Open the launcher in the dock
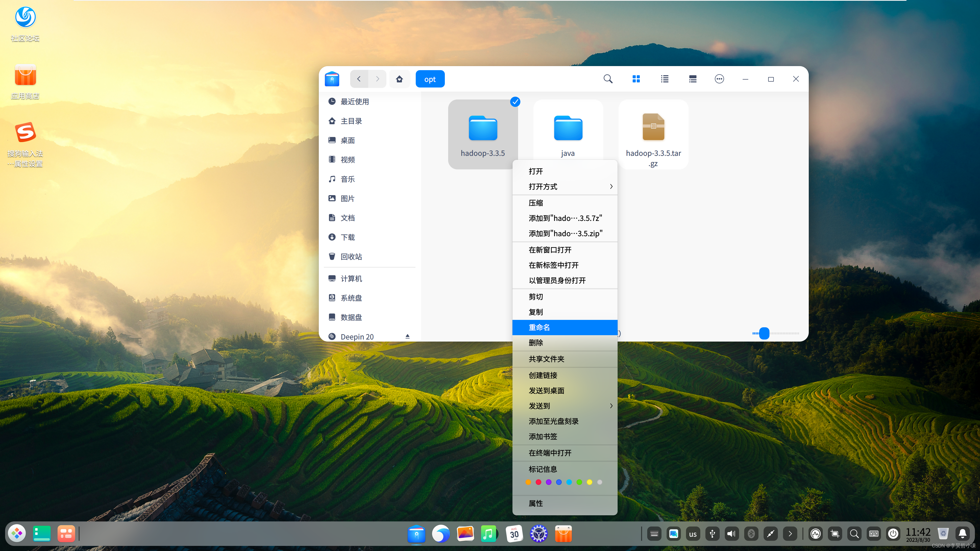The width and height of the screenshot is (980, 551). pyautogui.click(x=17, y=533)
